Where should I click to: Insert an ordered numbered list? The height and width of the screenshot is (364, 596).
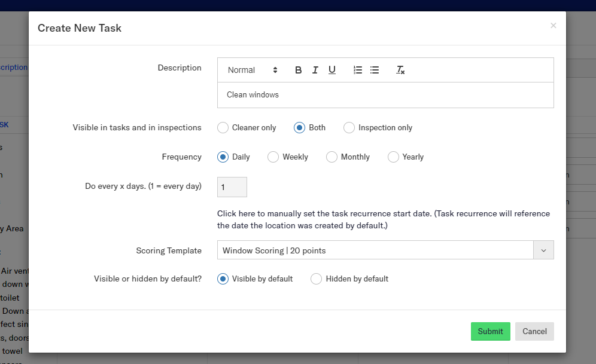tap(358, 70)
